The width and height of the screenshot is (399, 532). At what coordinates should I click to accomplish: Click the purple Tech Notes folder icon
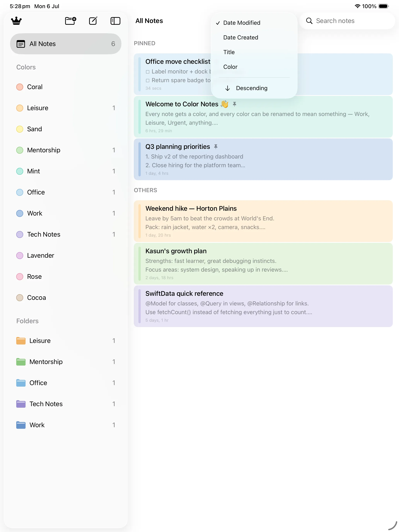(21, 404)
